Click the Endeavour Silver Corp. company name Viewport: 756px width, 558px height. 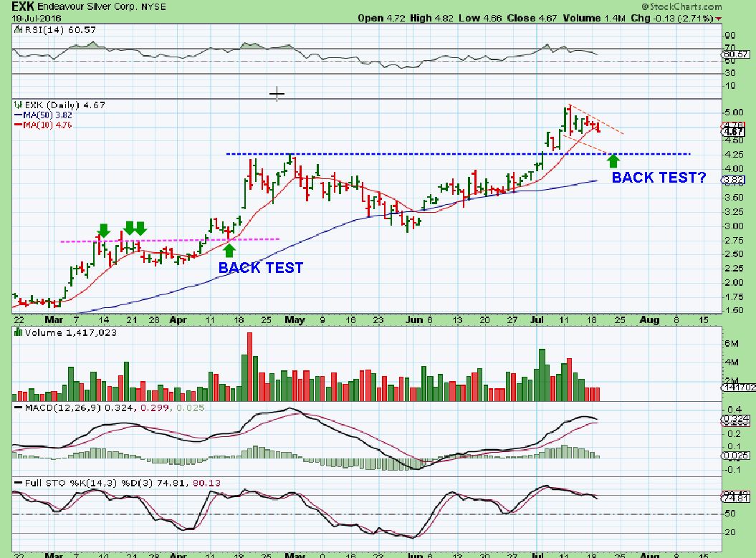[x=87, y=6]
